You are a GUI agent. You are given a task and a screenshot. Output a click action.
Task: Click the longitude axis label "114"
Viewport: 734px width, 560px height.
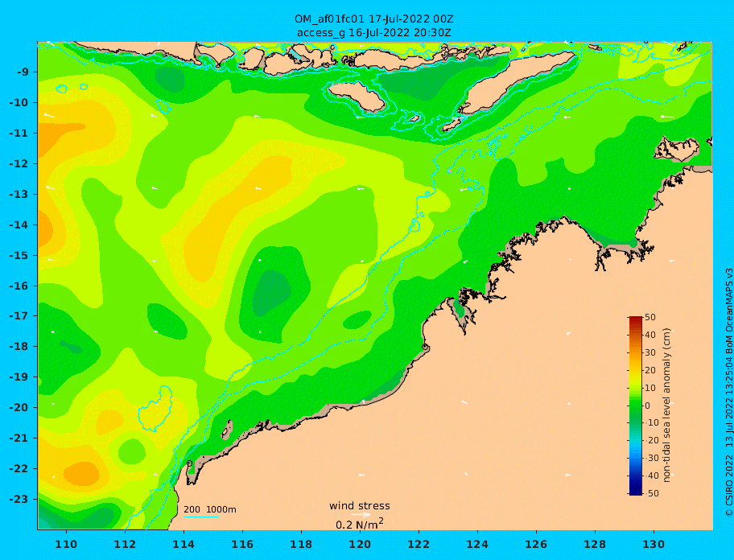(x=183, y=544)
